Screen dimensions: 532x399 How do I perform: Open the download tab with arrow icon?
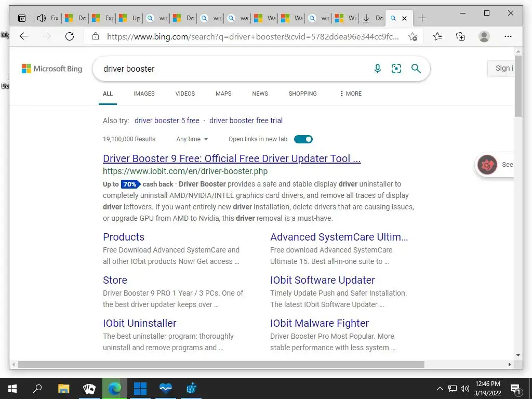pyautogui.click(x=373, y=18)
